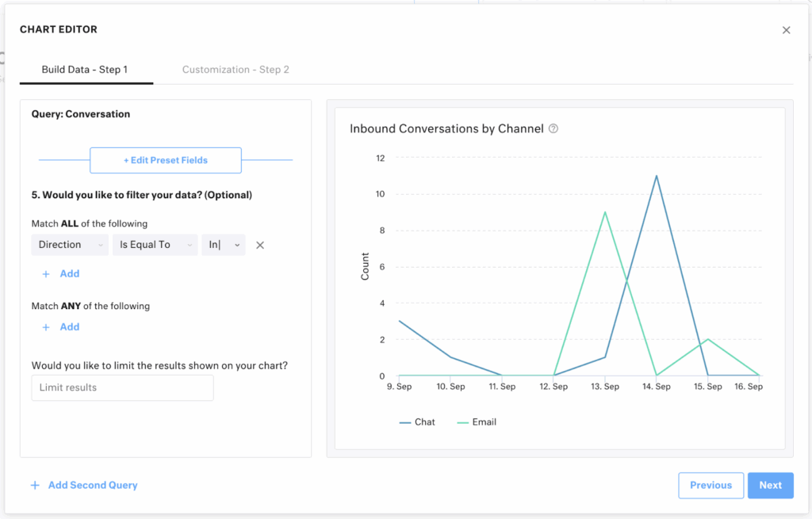This screenshot has height=519, width=812.
Task: Click plus icon for Add Second Query
Action: [x=35, y=485]
